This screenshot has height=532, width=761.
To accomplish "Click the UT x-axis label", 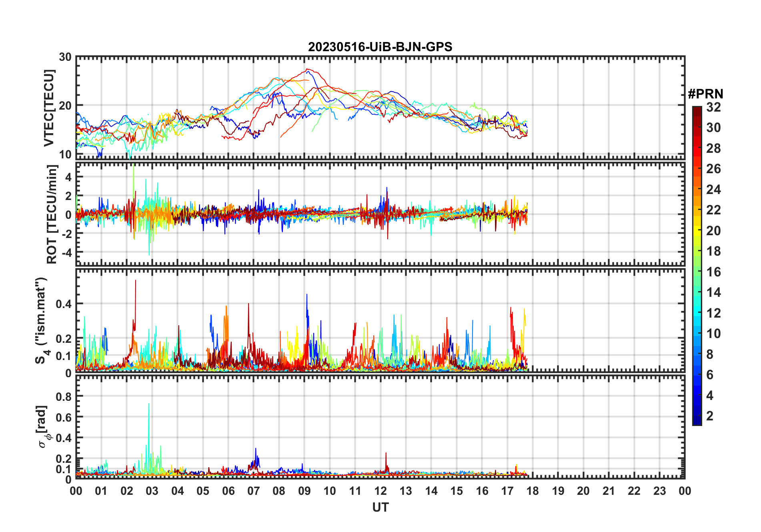I will [380, 507].
